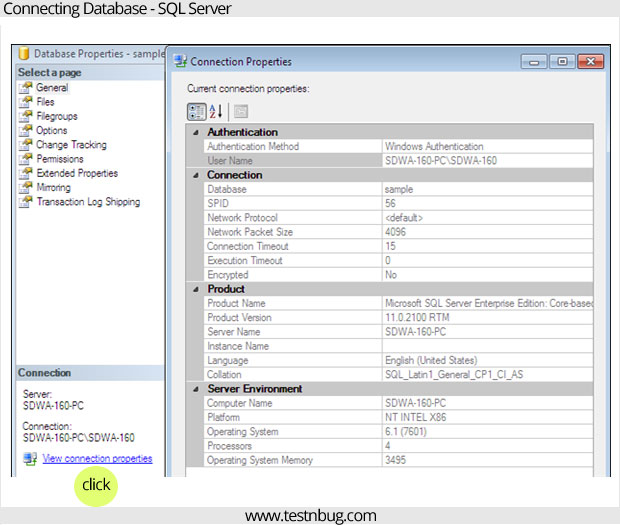The image size is (620, 525).
Task: Open the Extended Properties page
Action: 77,173
